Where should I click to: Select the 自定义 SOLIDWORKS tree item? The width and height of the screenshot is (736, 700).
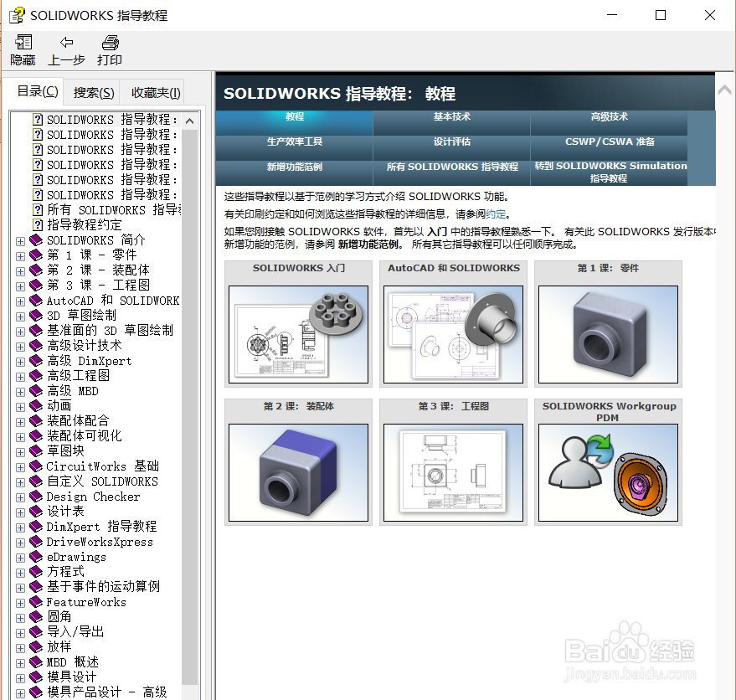pos(102,481)
